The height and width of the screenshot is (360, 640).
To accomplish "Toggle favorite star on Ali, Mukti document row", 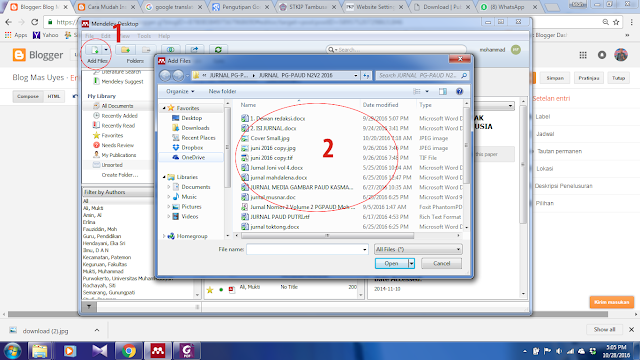I will click(x=210, y=290).
